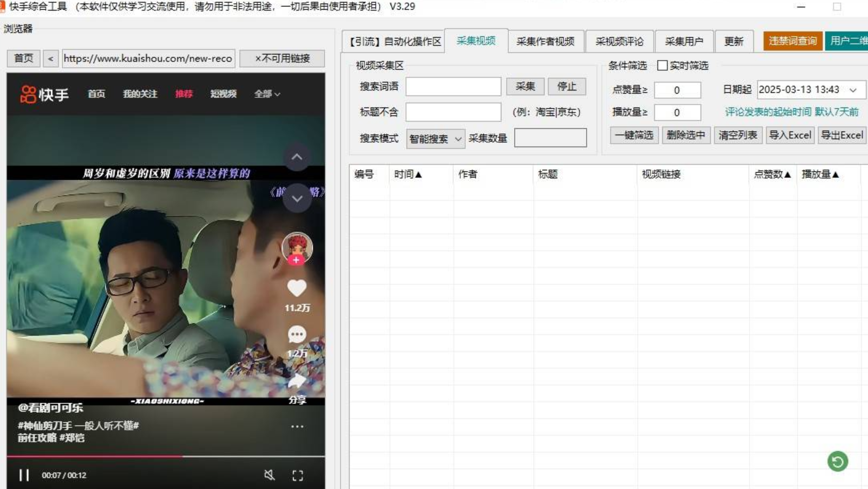The height and width of the screenshot is (489, 868).
Task: Open the 日期起 date picker dropdown
Action: click(x=855, y=90)
